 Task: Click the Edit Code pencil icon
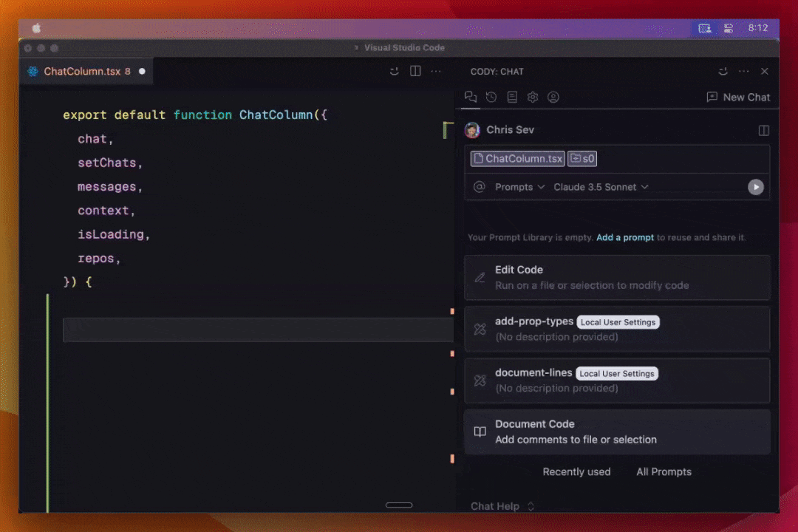click(x=480, y=278)
